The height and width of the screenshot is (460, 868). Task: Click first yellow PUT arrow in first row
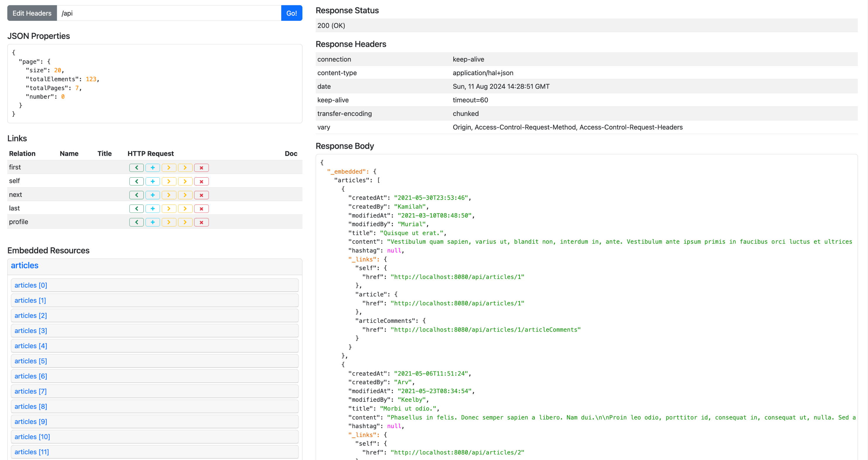169,168
